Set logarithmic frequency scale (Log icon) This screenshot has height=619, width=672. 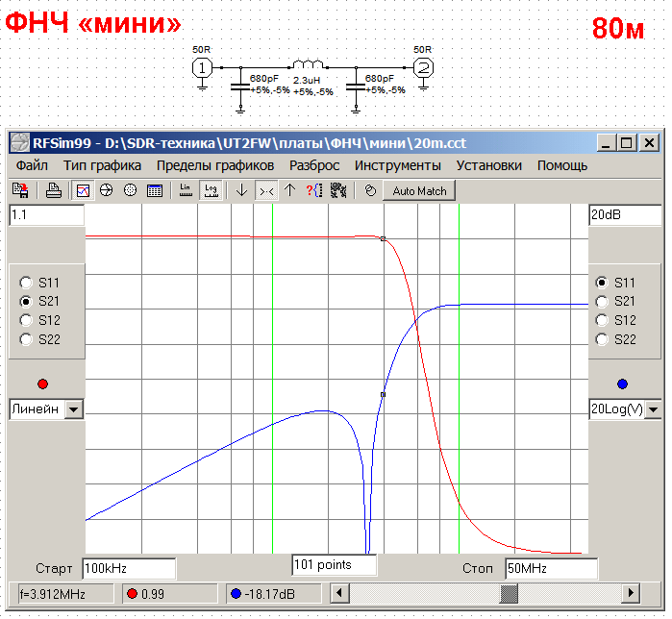click(x=211, y=190)
